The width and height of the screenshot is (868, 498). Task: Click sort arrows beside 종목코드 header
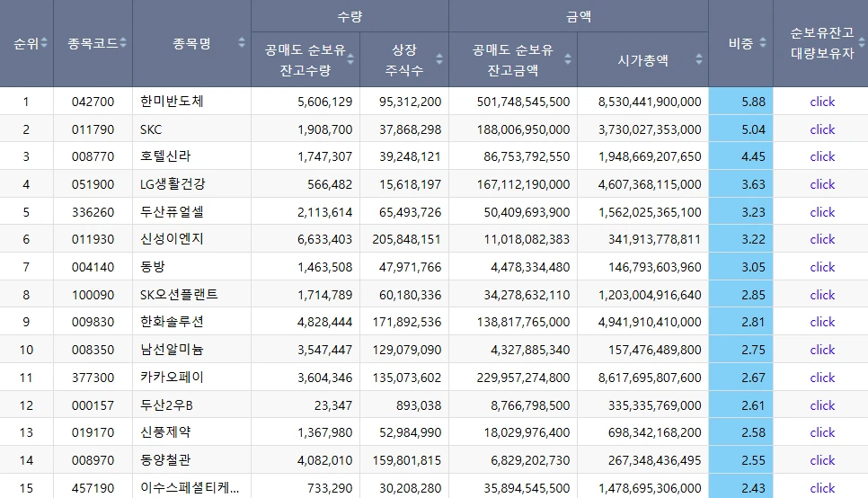pyautogui.click(x=123, y=43)
